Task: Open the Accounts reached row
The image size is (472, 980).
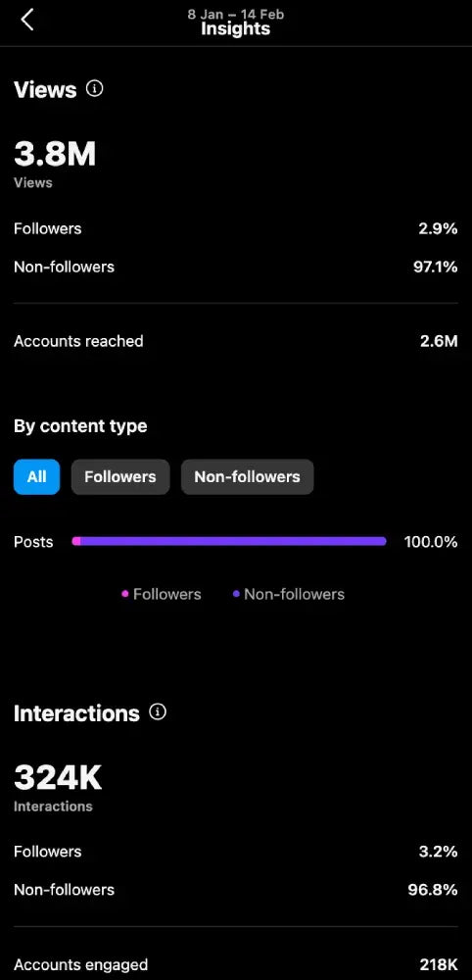Action: (236, 341)
